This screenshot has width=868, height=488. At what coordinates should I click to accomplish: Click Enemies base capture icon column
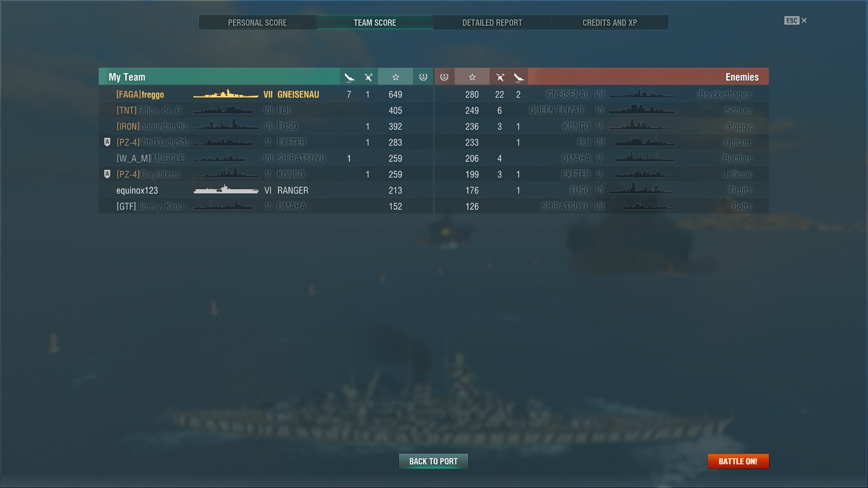pos(444,77)
